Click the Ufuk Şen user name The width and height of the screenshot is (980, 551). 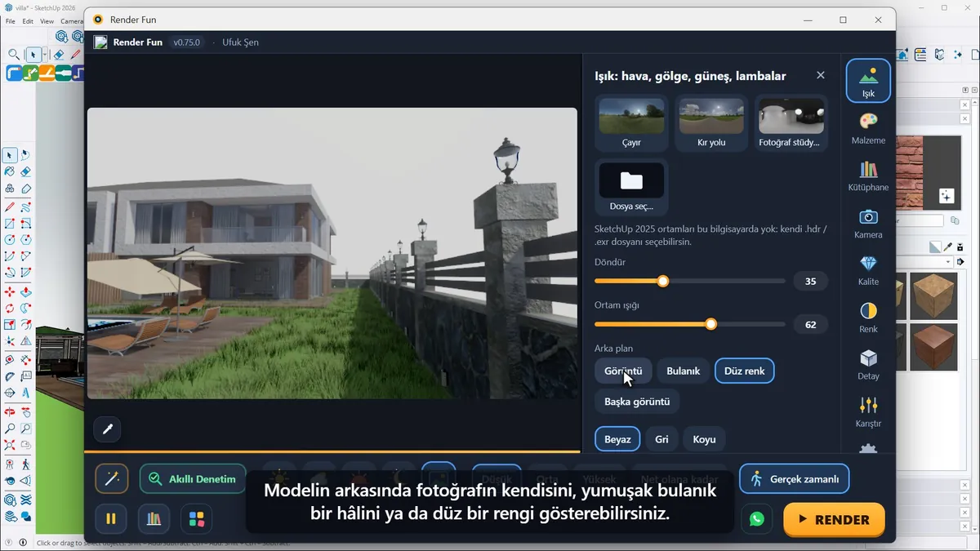(x=240, y=42)
